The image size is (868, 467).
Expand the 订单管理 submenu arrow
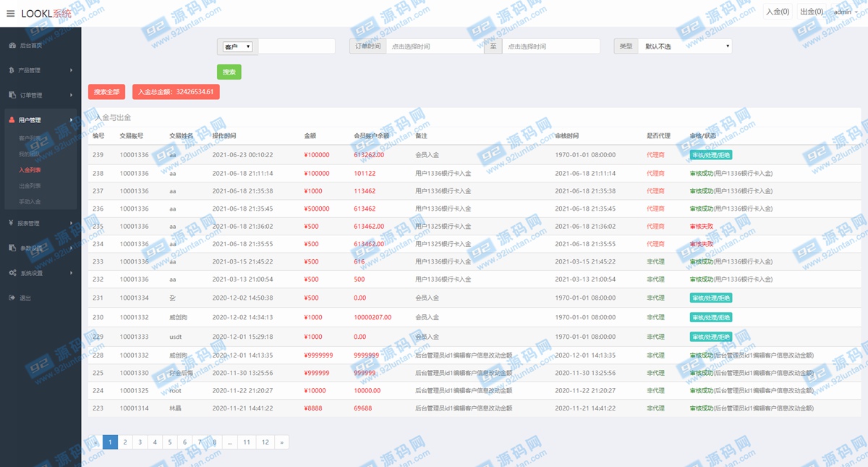pyautogui.click(x=71, y=95)
